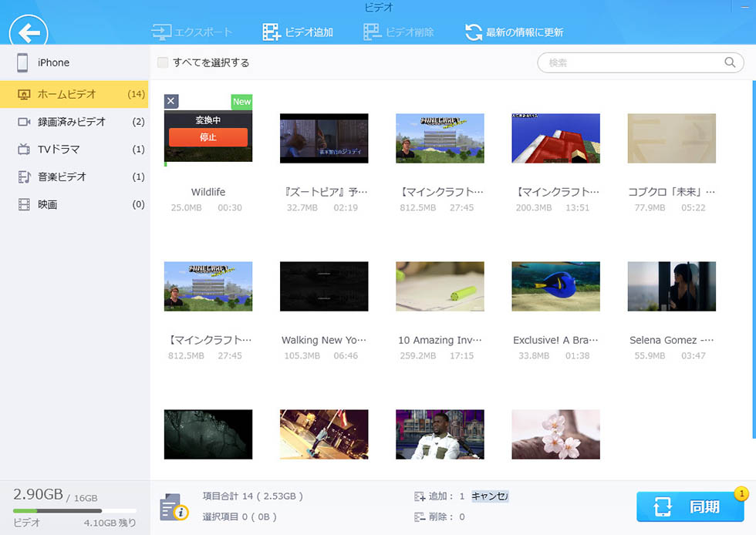Click the 項目合計 14 ( 2.53GB ) text
Image resolution: width=756 pixels, height=535 pixels.
tap(253, 496)
